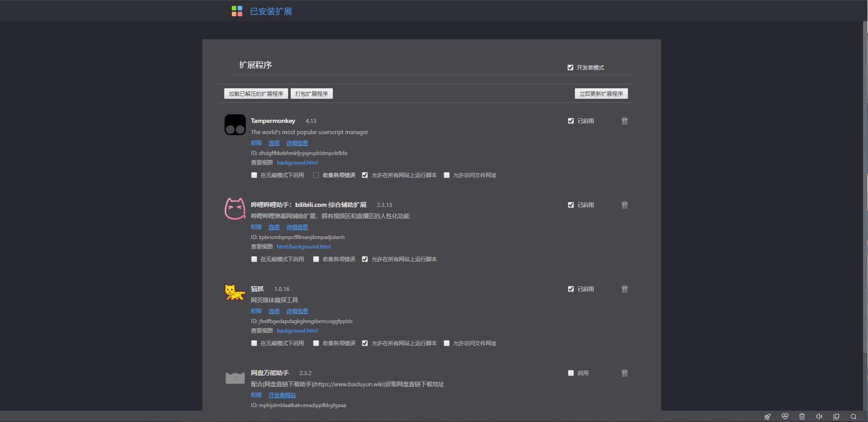Open 哔哩哔哩助手 权限 link
This screenshot has width=868, height=422.
[x=256, y=227]
